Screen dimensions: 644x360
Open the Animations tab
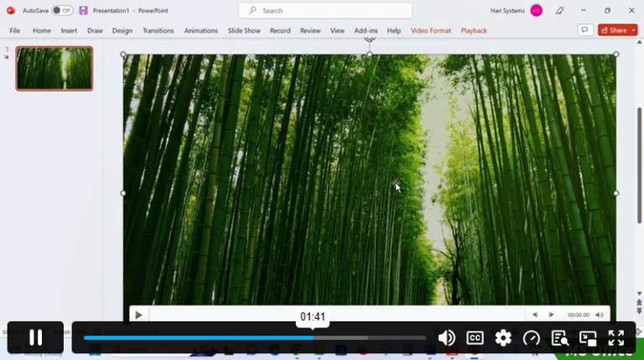(201, 30)
